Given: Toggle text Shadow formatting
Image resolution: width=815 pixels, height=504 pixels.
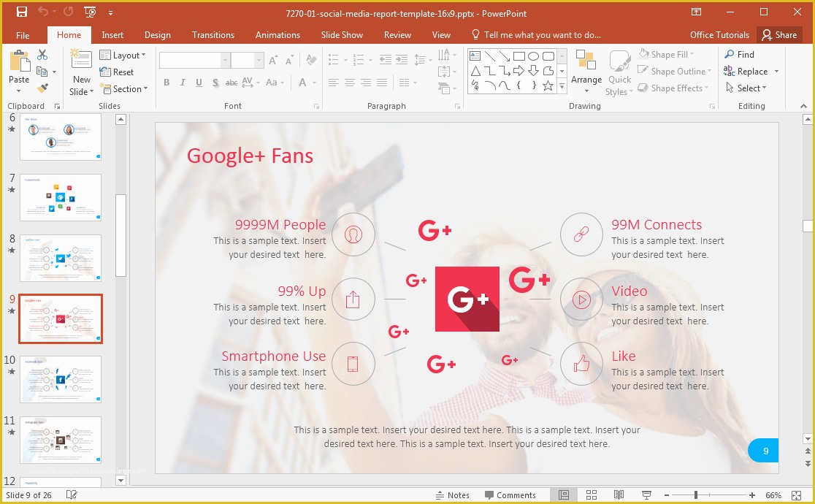Looking at the screenshot, I should coord(215,83).
